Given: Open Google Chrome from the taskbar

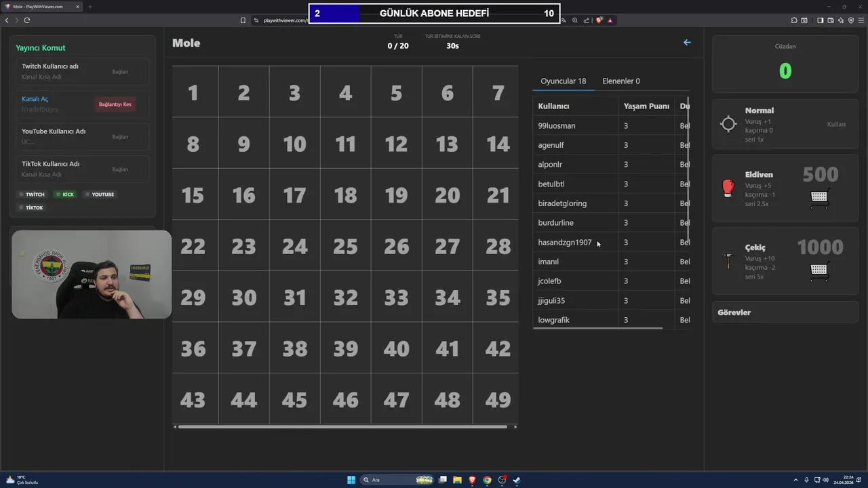Looking at the screenshot, I should pyautogui.click(x=487, y=480).
